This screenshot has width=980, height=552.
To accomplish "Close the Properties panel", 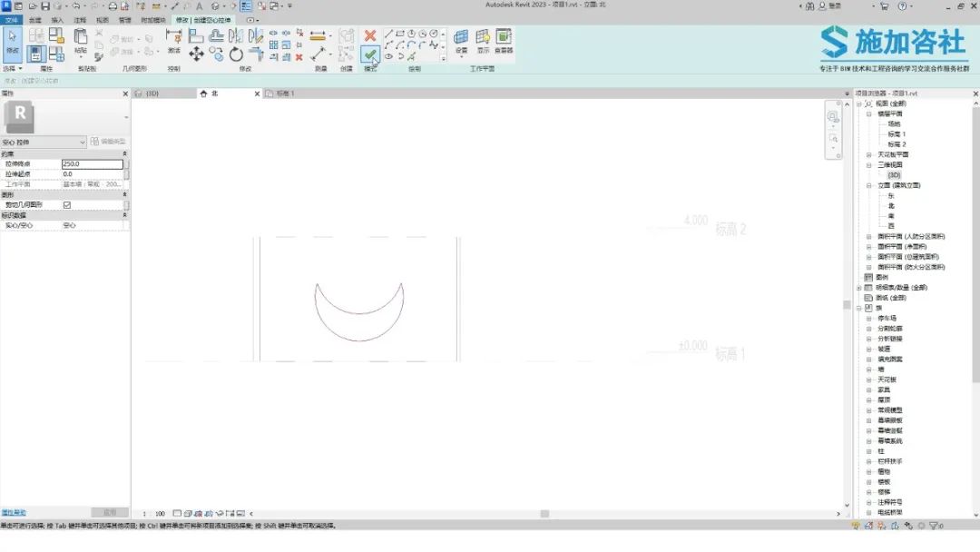I will pyautogui.click(x=125, y=94).
